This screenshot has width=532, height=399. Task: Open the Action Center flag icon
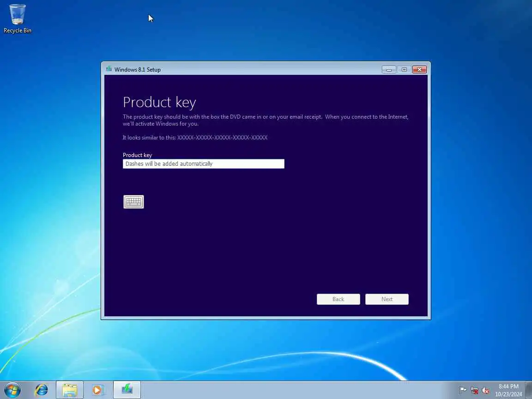pyautogui.click(x=462, y=390)
